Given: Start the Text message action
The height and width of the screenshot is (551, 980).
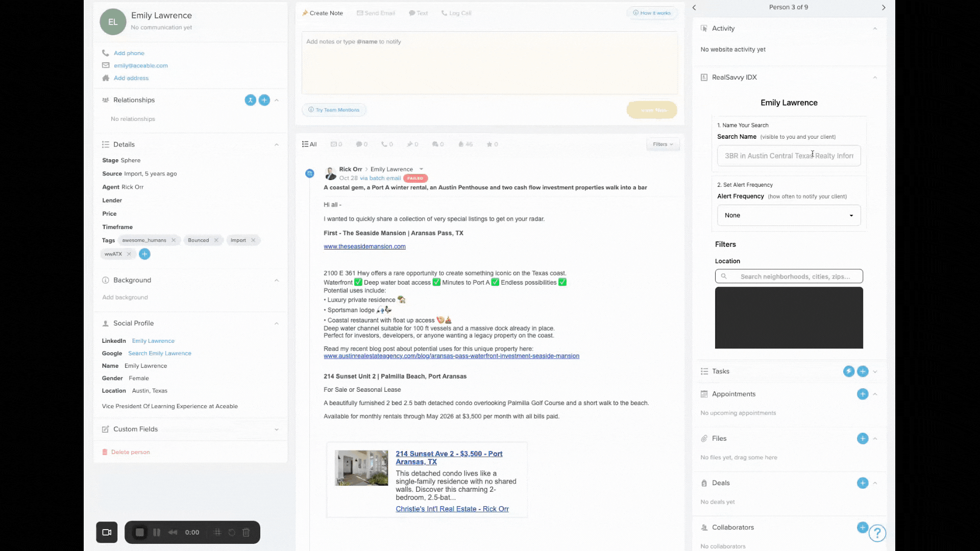Looking at the screenshot, I should 418,13.
